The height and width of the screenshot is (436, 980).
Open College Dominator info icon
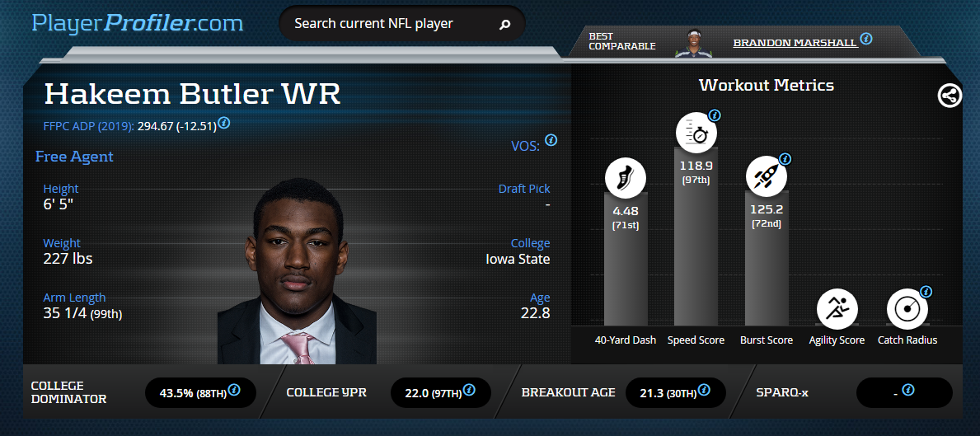[x=234, y=391]
